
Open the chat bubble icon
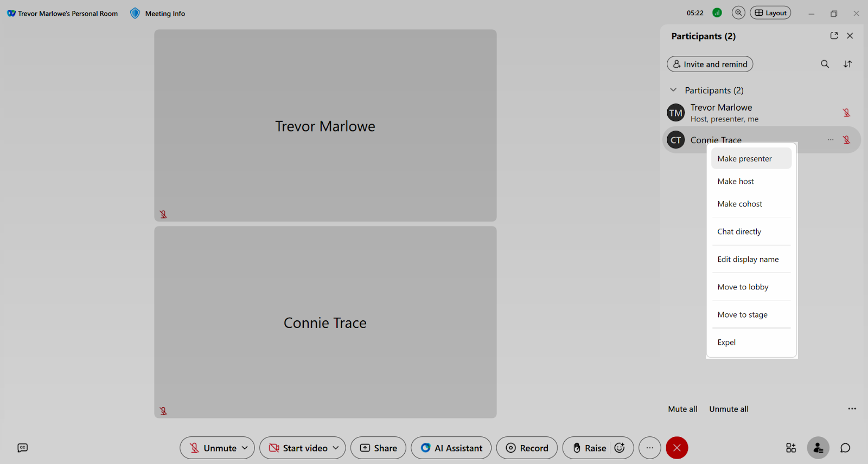pyautogui.click(x=845, y=448)
